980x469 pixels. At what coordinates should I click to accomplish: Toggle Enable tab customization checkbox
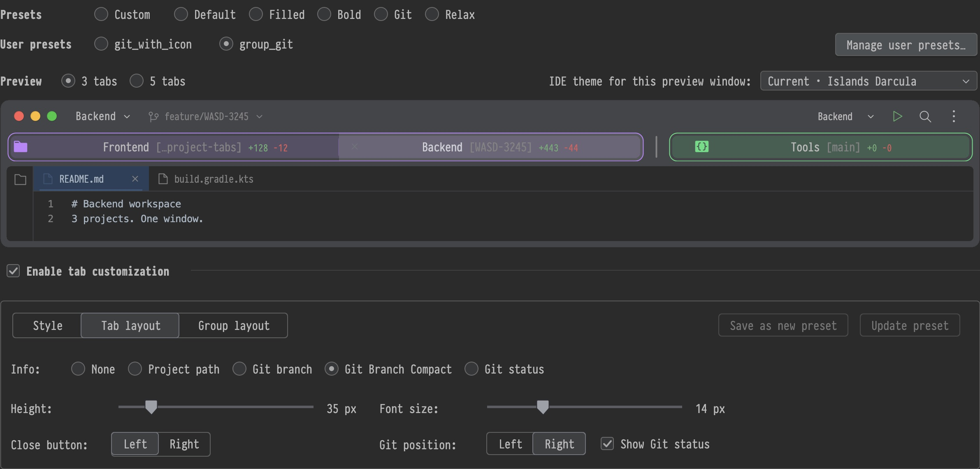click(13, 271)
